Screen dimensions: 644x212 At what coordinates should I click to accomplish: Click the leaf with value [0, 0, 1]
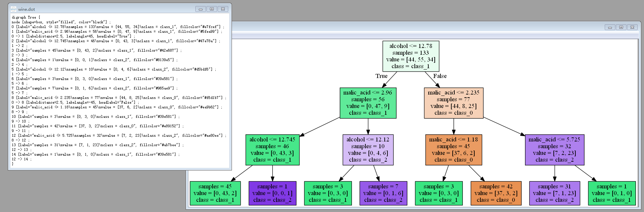[272, 193]
